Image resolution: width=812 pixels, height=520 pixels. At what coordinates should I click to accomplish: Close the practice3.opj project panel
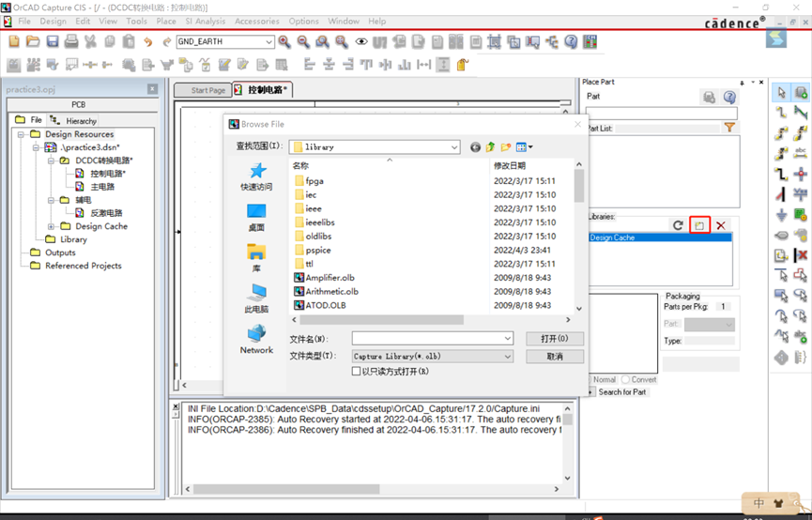tap(152, 89)
